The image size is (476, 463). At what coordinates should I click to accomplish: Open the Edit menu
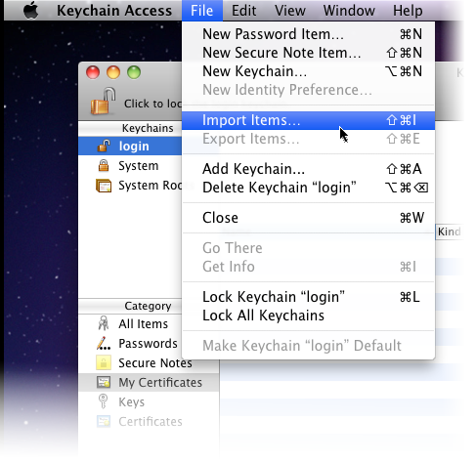pyautogui.click(x=243, y=11)
